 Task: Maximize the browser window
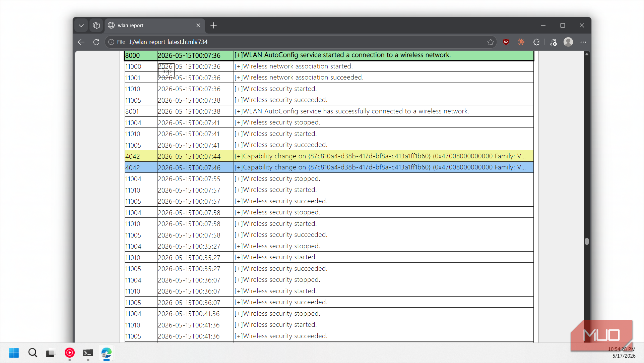563,25
